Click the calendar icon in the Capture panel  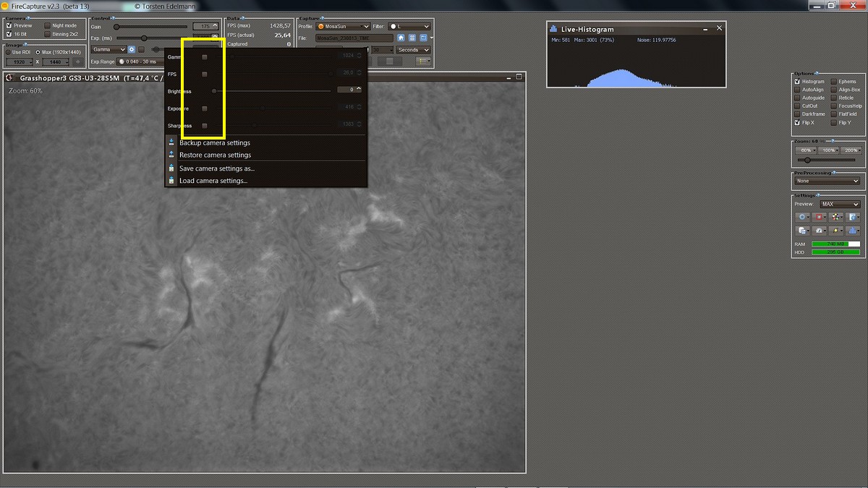pos(412,38)
